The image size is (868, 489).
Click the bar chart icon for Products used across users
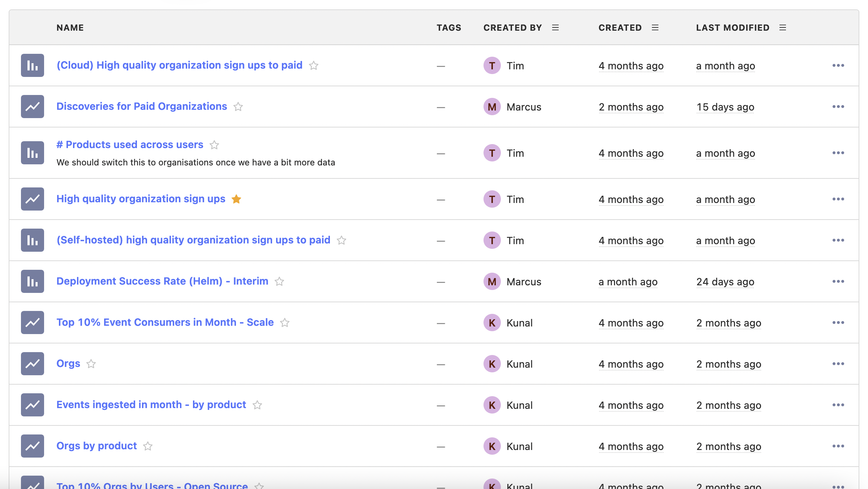(x=33, y=152)
